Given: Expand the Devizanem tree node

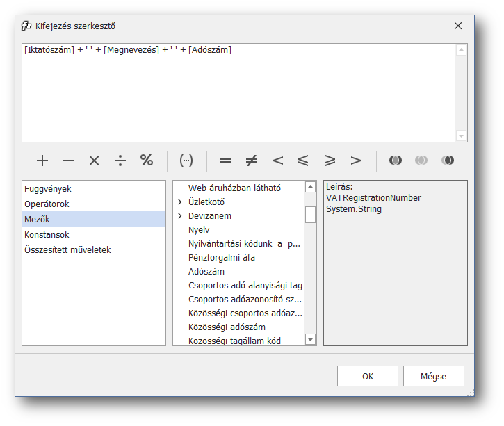Looking at the screenshot, I should pyautogui.click(x=180, y=216).
